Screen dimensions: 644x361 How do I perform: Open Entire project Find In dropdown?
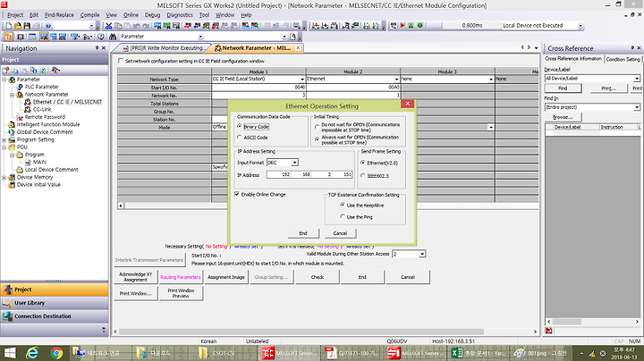tap(636, 107)
